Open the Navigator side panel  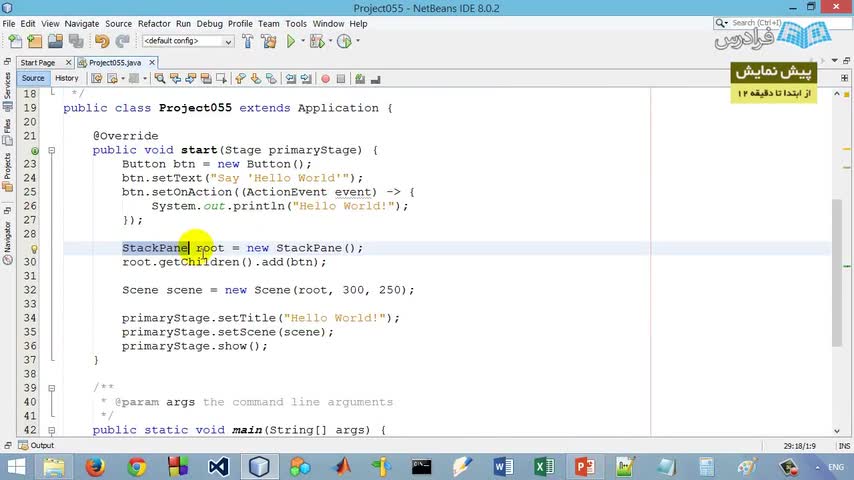tap(7, 242)
